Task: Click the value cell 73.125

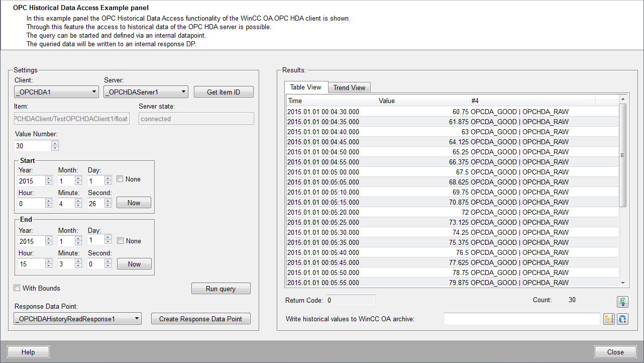Action: (423, 222)
